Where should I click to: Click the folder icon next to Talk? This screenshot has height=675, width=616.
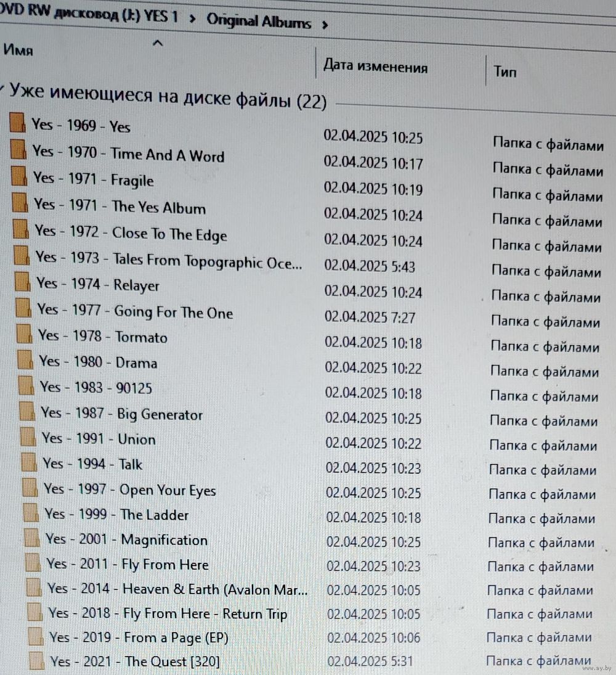tap(29, 462)
